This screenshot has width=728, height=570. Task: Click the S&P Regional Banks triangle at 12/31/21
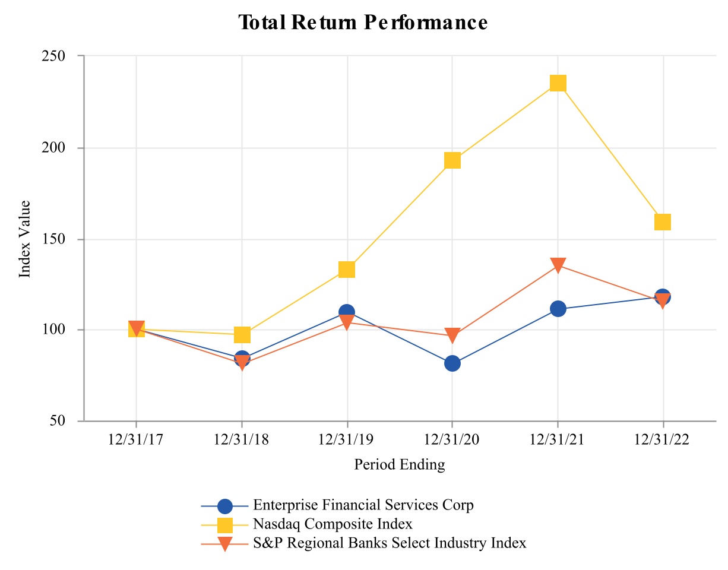pyautogui.click(x=558, y=265)
